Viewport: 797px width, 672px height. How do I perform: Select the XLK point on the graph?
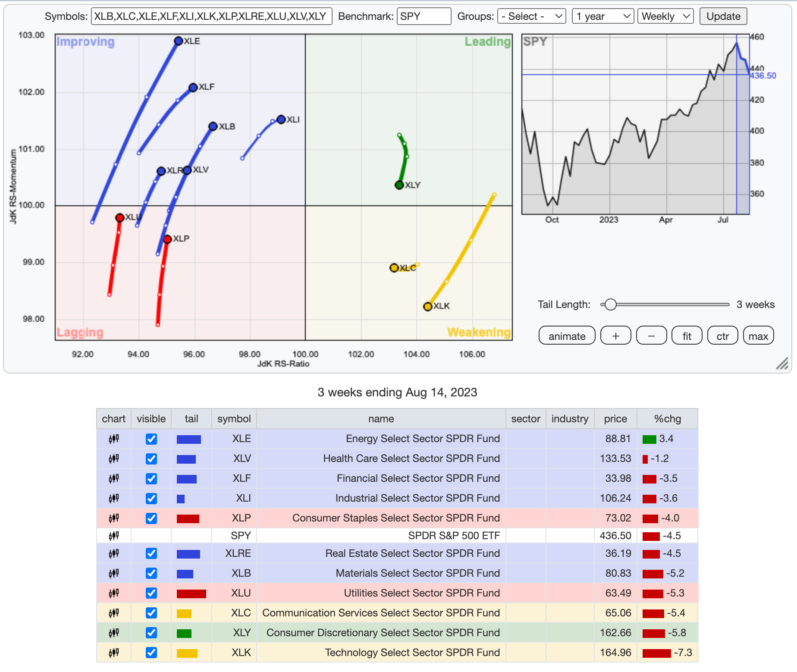(x=428, y=307)
